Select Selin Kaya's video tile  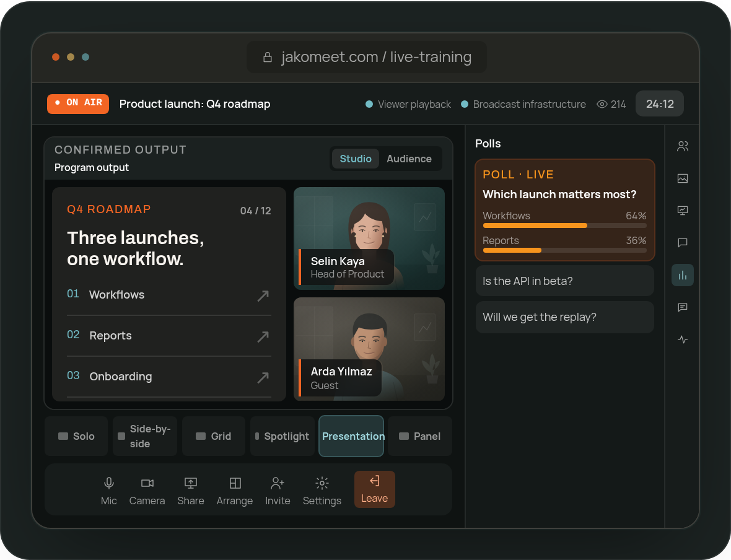click(x=369, y=238)
